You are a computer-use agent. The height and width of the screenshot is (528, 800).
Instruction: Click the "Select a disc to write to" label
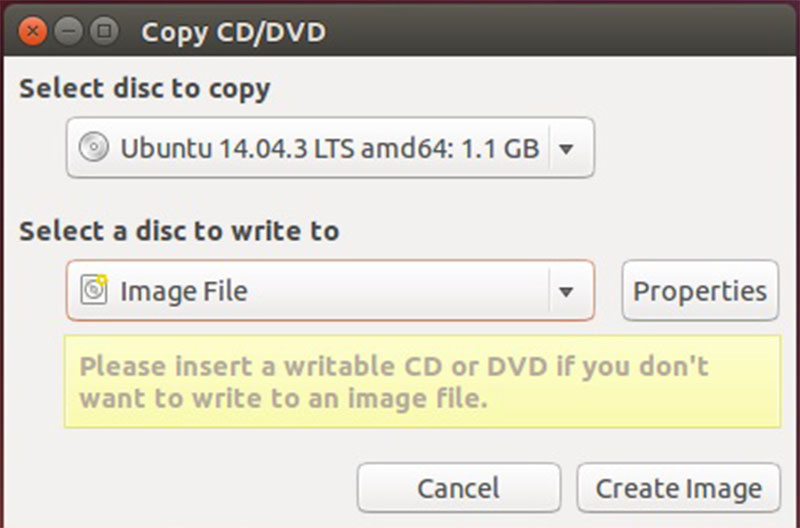(179, 231)
